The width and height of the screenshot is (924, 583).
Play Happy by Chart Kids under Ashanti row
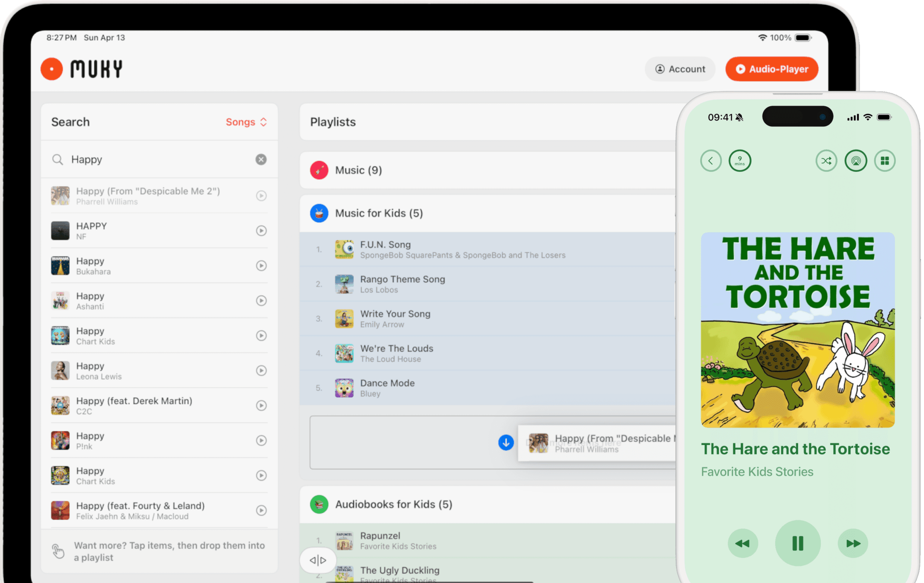pyautogui.click(x=261, y=335)
